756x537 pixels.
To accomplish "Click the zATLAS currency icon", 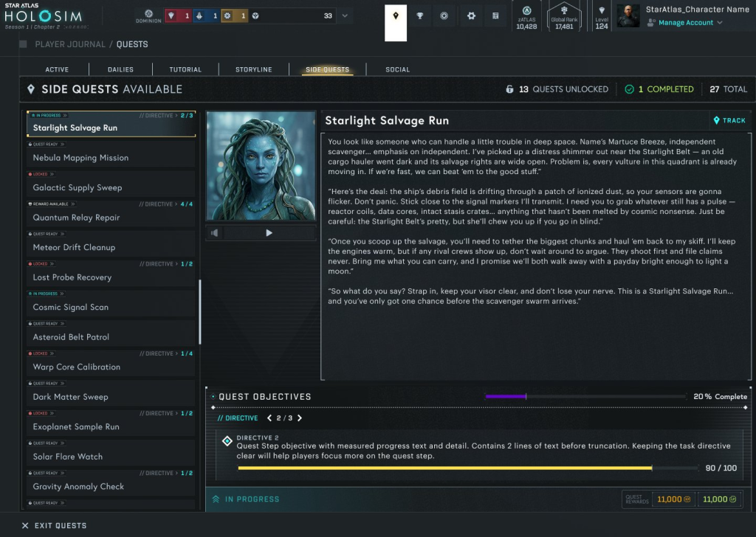I will 526,11.
